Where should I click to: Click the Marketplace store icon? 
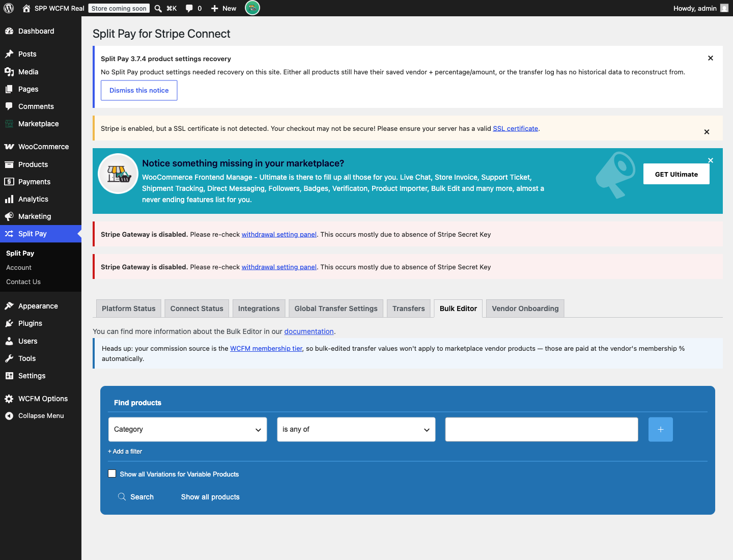click(9, 124)
